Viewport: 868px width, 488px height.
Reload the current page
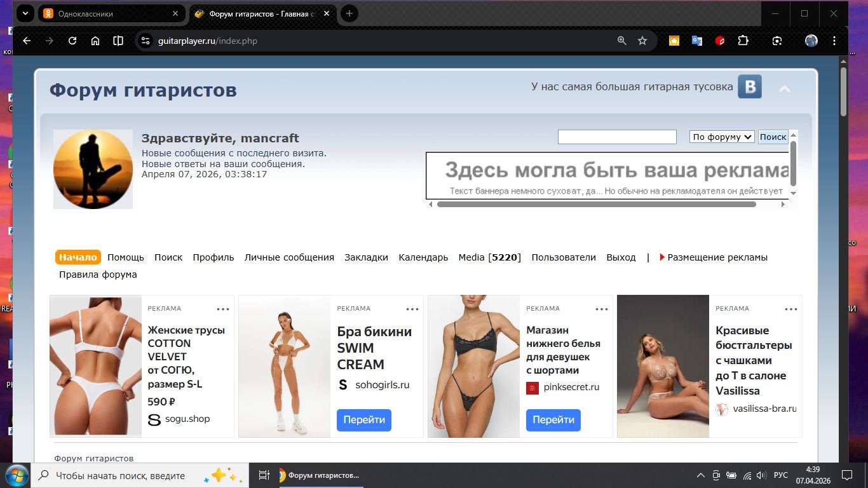pos(72,41)
